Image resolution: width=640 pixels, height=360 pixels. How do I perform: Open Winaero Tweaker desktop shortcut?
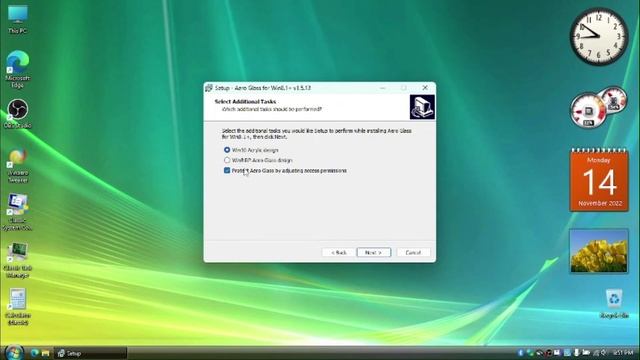[x=18, y=165]
